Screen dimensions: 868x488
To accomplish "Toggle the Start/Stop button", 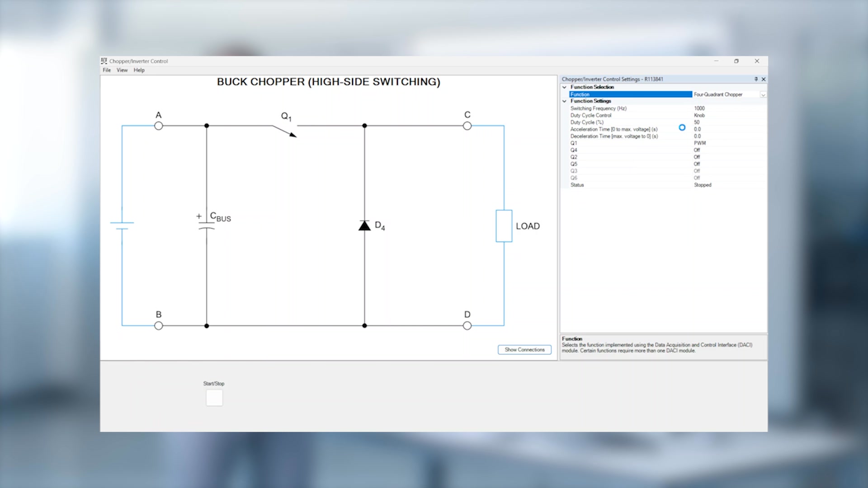I will pos(214,398).
